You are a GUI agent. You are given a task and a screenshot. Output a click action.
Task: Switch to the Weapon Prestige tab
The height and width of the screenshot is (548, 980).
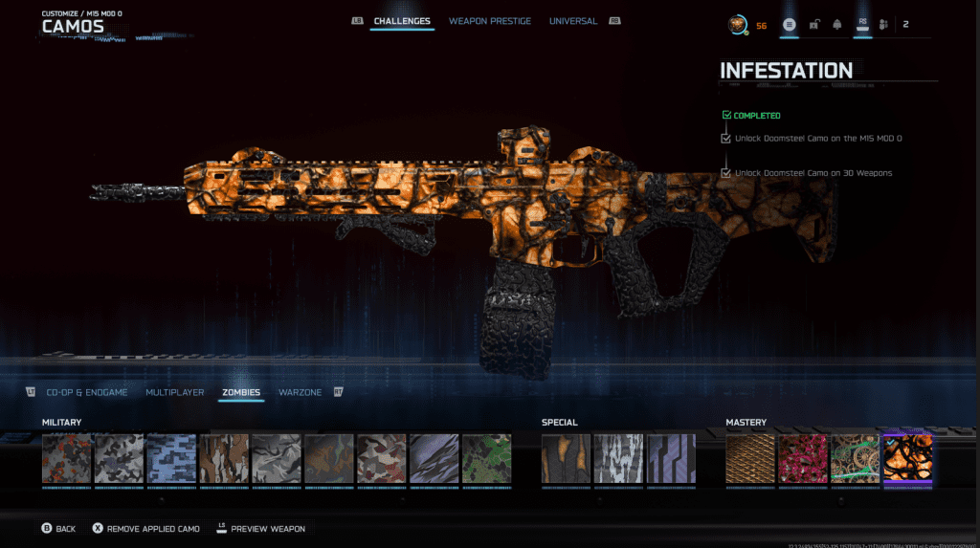[x=489, y=21]
